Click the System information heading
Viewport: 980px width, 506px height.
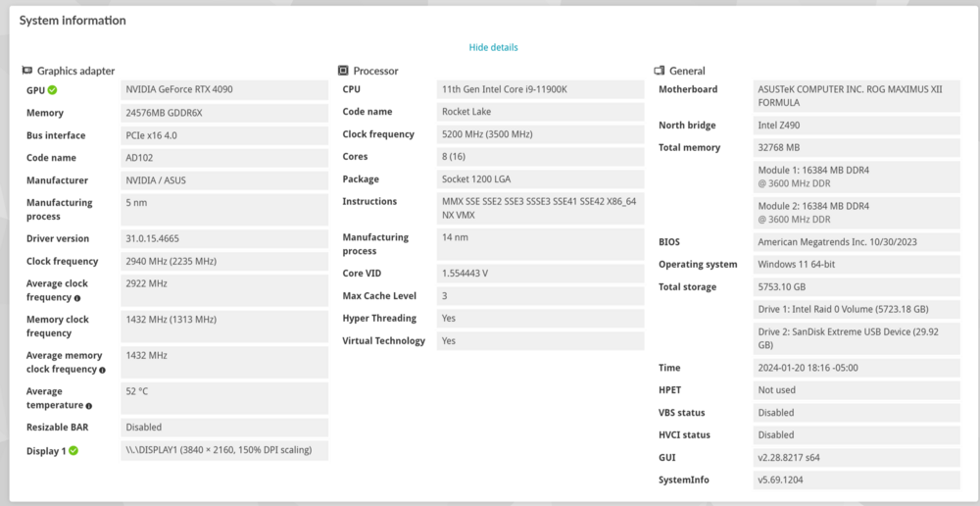click(x=73, y=21)
